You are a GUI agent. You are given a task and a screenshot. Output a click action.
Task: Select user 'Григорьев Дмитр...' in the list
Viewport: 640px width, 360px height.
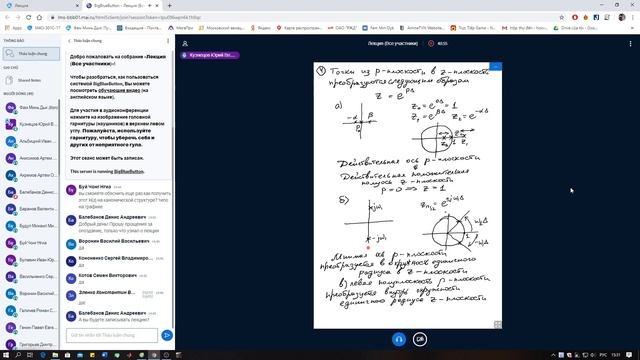(x=31, y=344)
